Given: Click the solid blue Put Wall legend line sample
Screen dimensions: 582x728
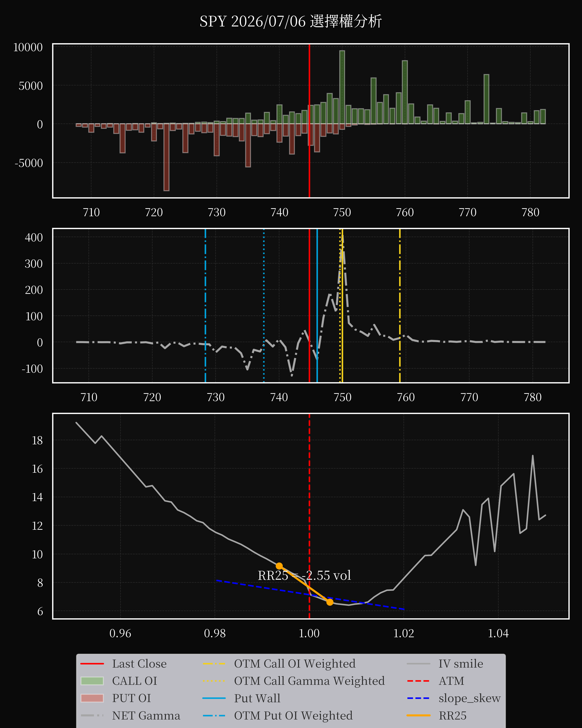Looking at the screenshot, I should 214,698.
